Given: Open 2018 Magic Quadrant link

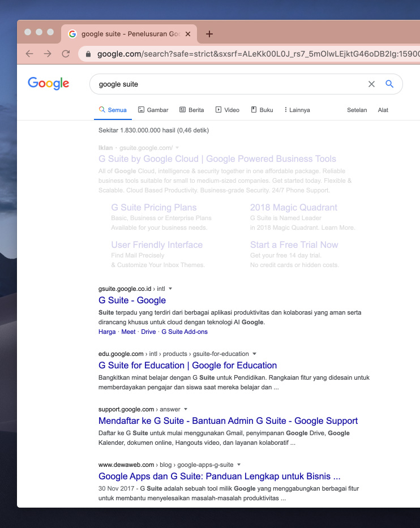Looking at the screenshot, I should [294, 207].
